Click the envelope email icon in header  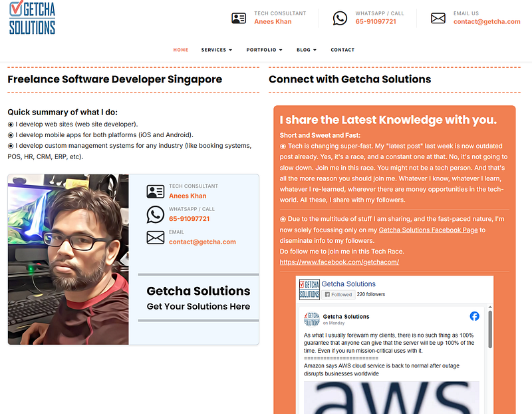point(438,18)
